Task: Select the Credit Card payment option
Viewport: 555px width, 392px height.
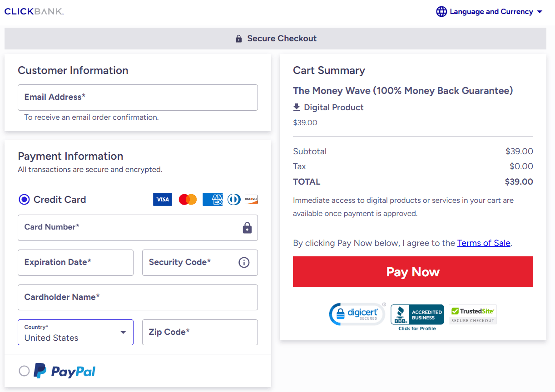Action: (x=24, y=199)
